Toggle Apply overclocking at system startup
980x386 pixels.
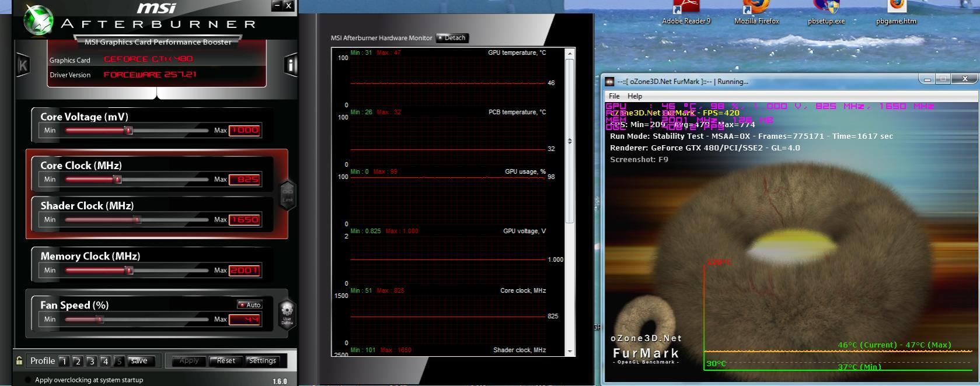pyautogui.click(x=28, y=380)
